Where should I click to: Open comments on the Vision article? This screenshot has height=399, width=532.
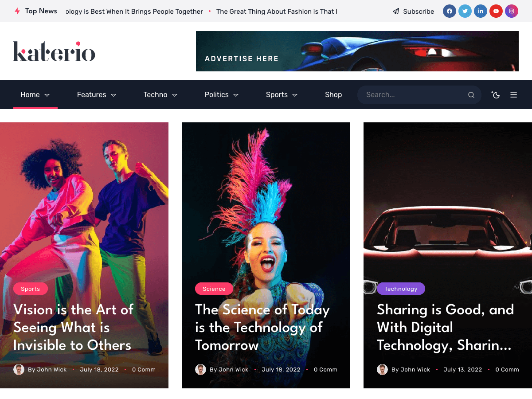click(144, 369)
